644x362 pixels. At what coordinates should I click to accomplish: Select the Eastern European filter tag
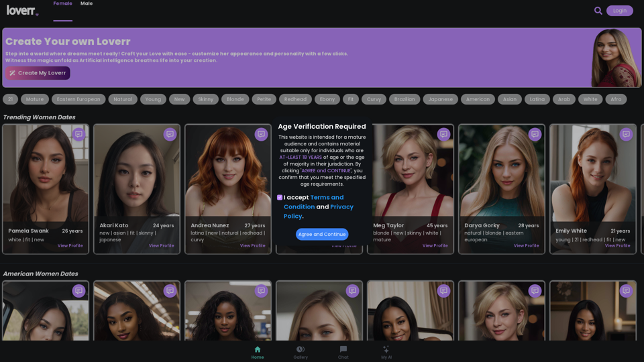tap(78, 99)
